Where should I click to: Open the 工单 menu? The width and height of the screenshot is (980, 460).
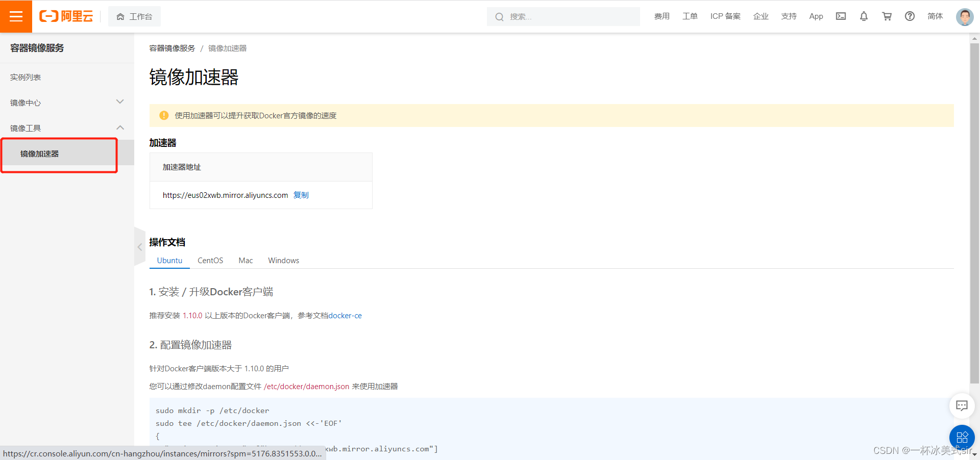(690, 16)
